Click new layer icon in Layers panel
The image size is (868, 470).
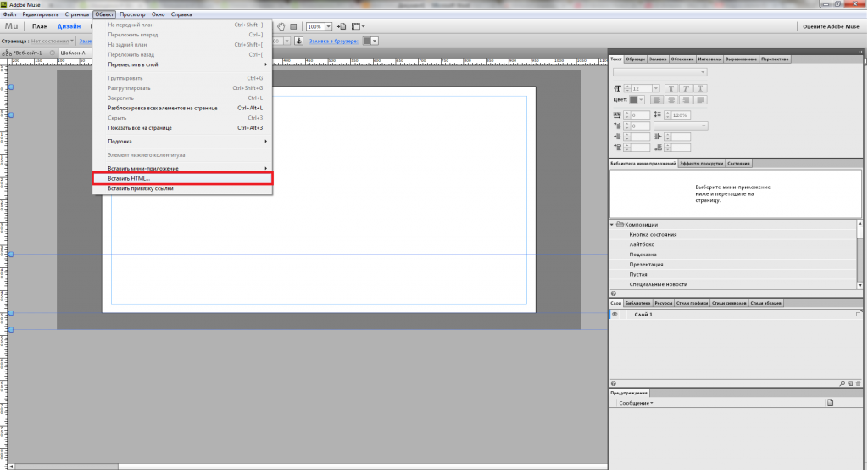pos(850,383)
